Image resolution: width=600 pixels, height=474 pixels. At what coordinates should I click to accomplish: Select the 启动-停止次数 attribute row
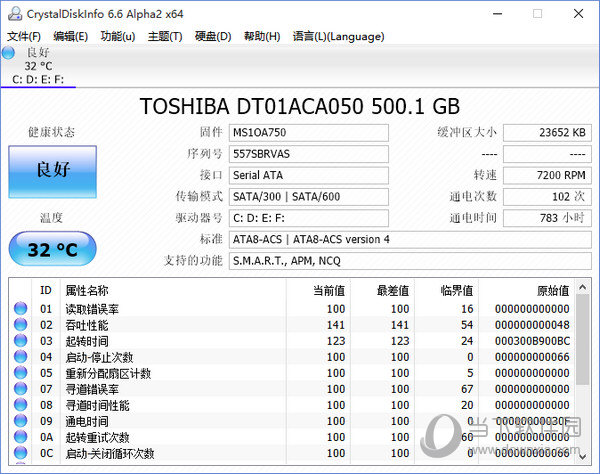292,357
